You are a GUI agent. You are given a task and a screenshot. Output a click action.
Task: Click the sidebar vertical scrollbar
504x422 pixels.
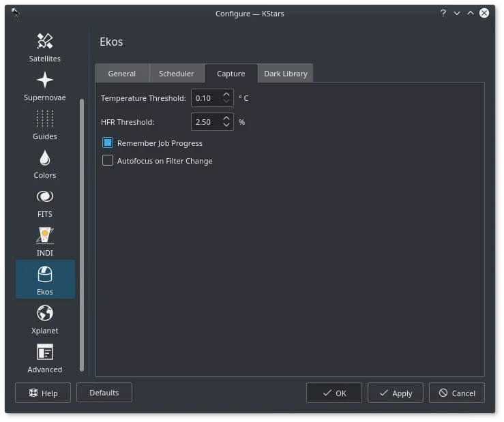tap(82, 235)
